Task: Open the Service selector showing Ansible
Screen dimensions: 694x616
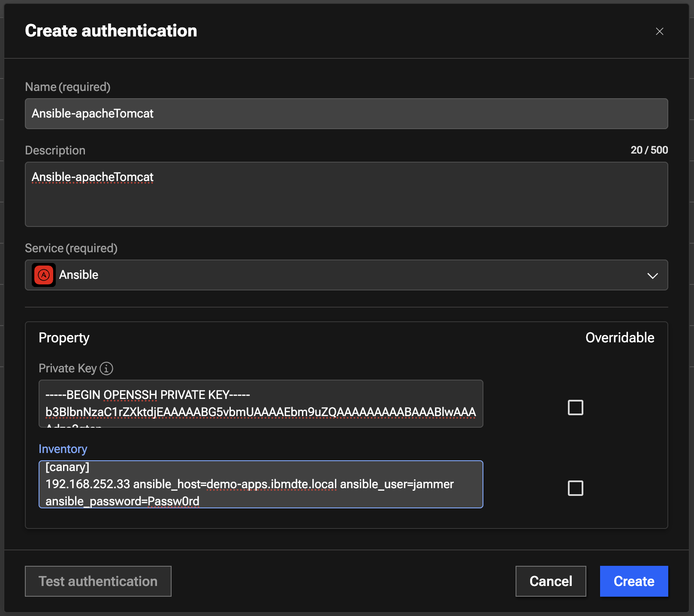Action: point(346,275)
